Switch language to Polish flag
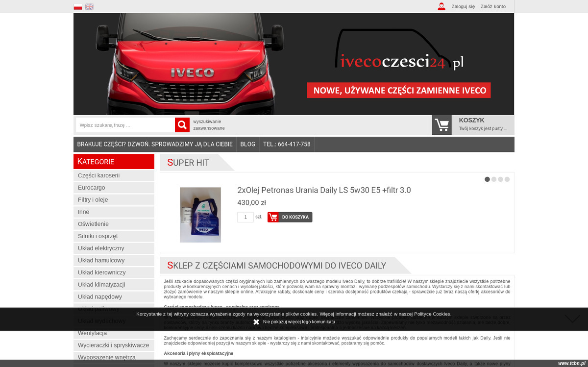 tap(78, 6)
